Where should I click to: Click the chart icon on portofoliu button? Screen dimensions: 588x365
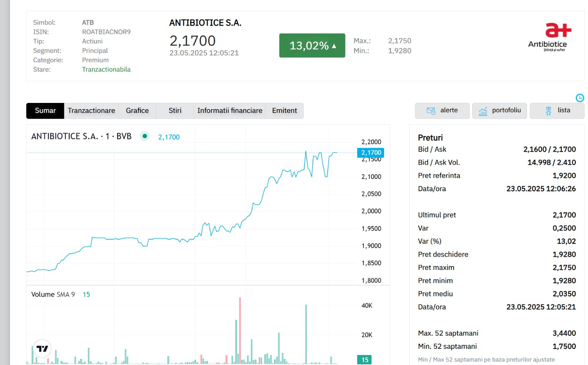(483, 111)
